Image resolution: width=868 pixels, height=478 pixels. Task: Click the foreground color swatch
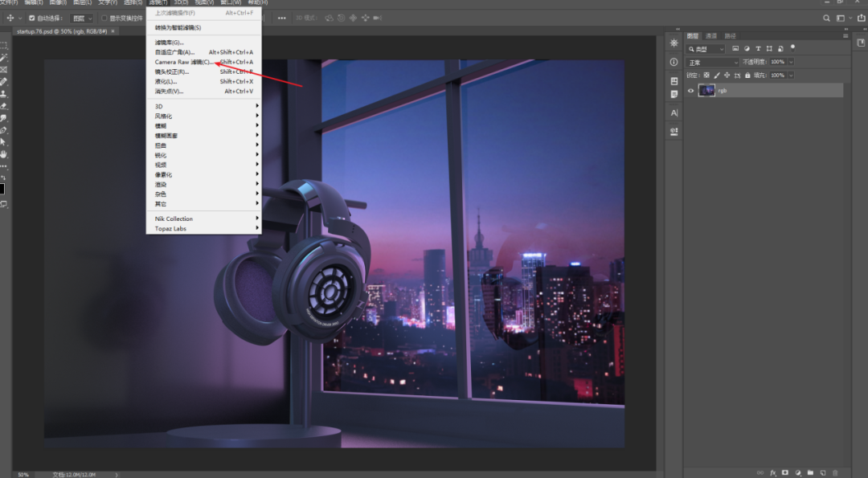click(x=2, y=190)
